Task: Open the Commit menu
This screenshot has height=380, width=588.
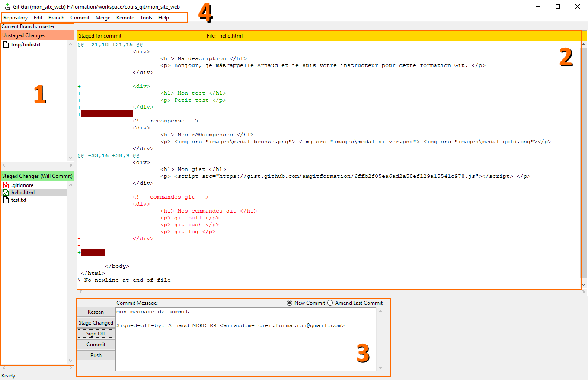Action: coord(80,18)
